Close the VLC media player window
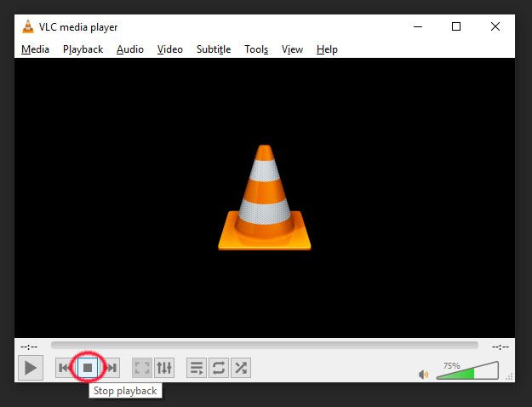Viewport: 532px width, 407px height. (x=495, y=26)
